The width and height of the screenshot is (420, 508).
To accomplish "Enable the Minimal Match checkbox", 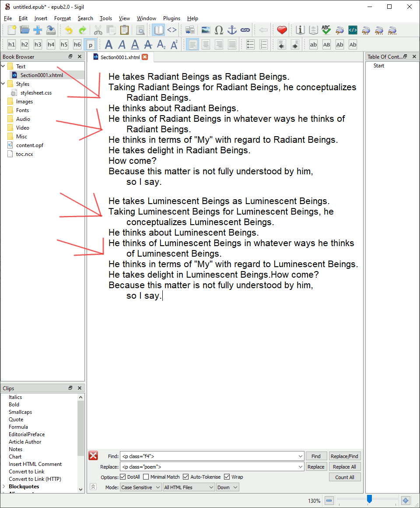I will [146, 477].
